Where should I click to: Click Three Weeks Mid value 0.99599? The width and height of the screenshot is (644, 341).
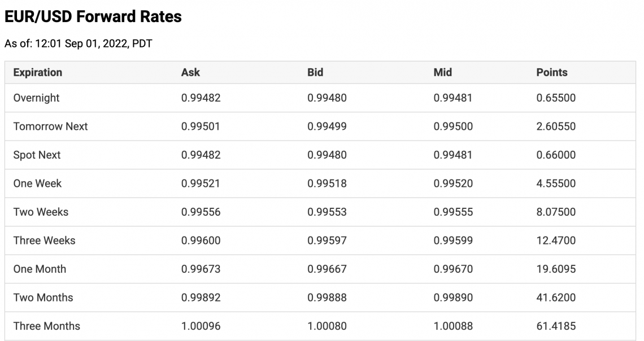pos(454,241)
